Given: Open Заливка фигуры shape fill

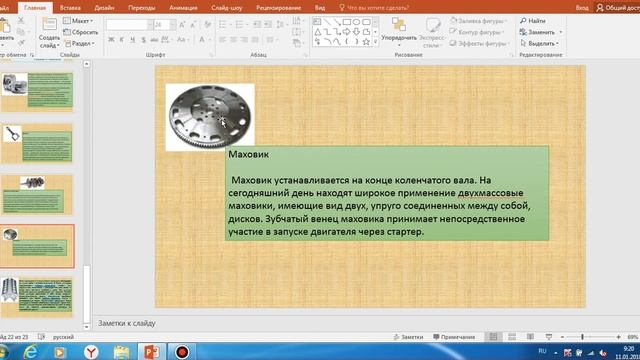Looking at the screenshot, I should tap(478, 20).
